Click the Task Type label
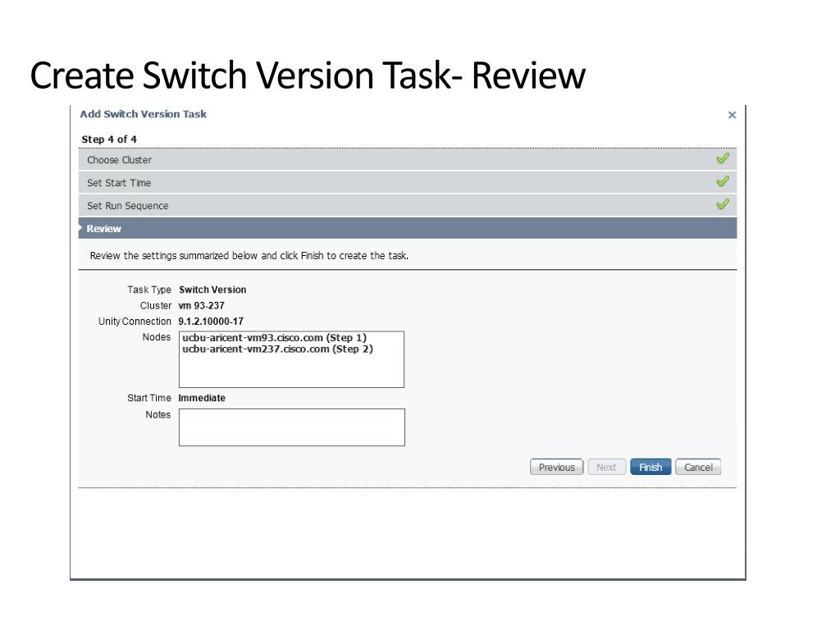Image resolution: width=840 pixels, height=630 pixels. pyautogui.click(x=149, y=290)
